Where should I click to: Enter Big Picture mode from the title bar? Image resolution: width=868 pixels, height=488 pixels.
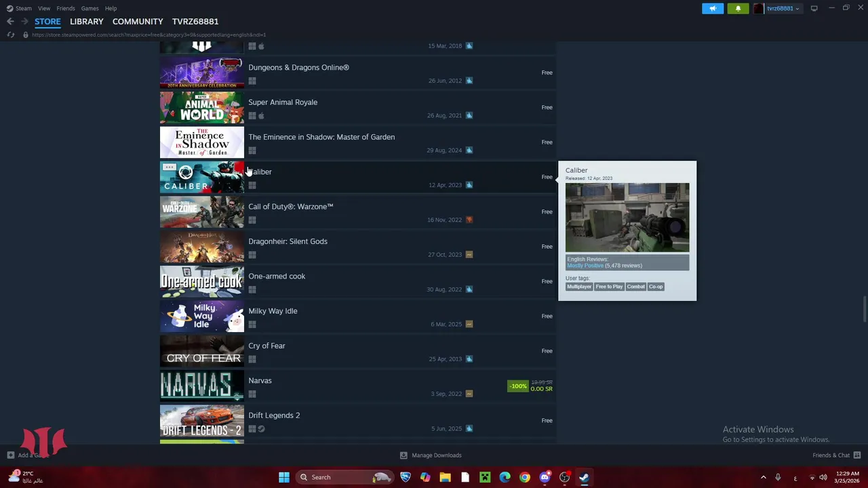click(814, 8)
